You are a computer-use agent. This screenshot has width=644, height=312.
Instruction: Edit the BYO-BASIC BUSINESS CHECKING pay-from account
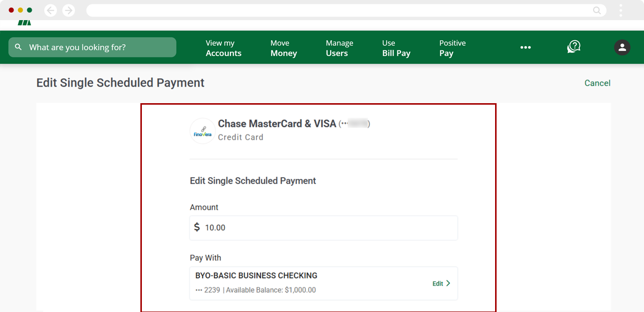pyautogui.click(x=436, y=283)
